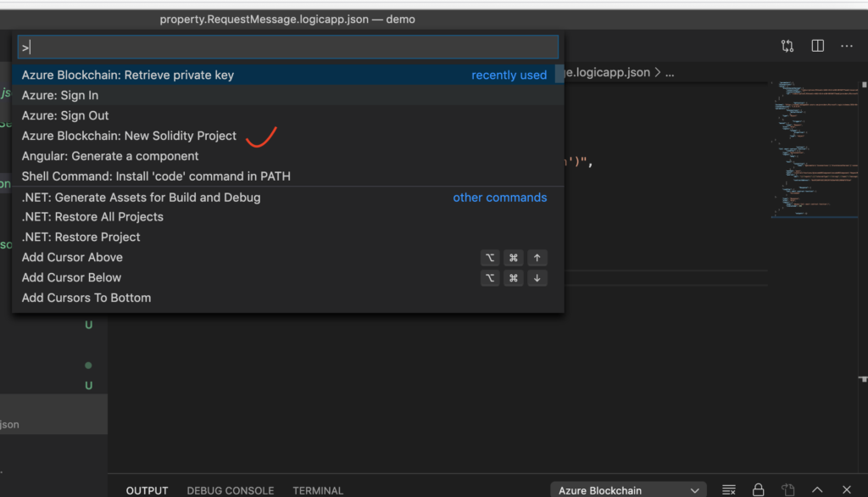The height and width of the screenshot is (497, 868).
Task: Run 'Azure Blockchain: New Solidity Project' command
Action: (128, 136)
